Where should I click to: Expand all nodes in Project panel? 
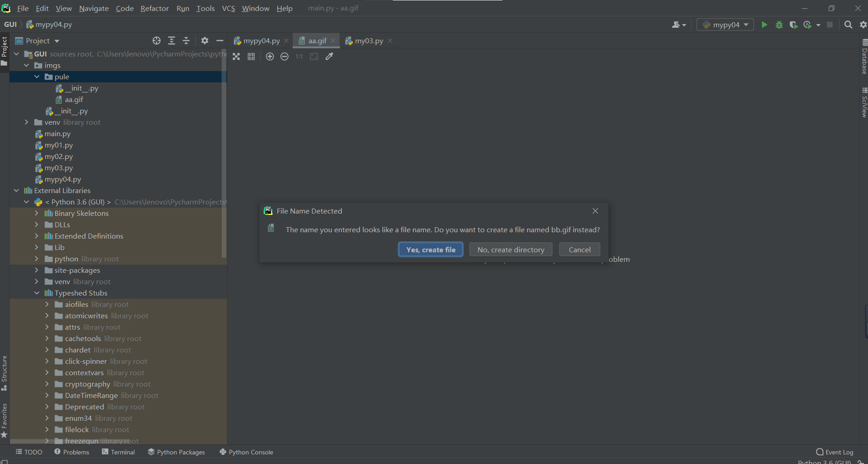pos(172,41)
